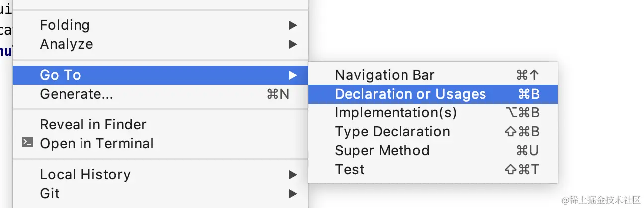The width and height of the screenshot is (644, 208).
Task: Click the Folding submenu arrow
Action: coord(293,25)
